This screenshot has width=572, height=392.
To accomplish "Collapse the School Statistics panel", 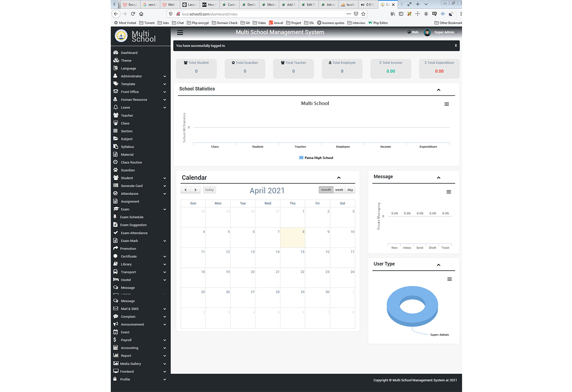I will click(438, 90).
